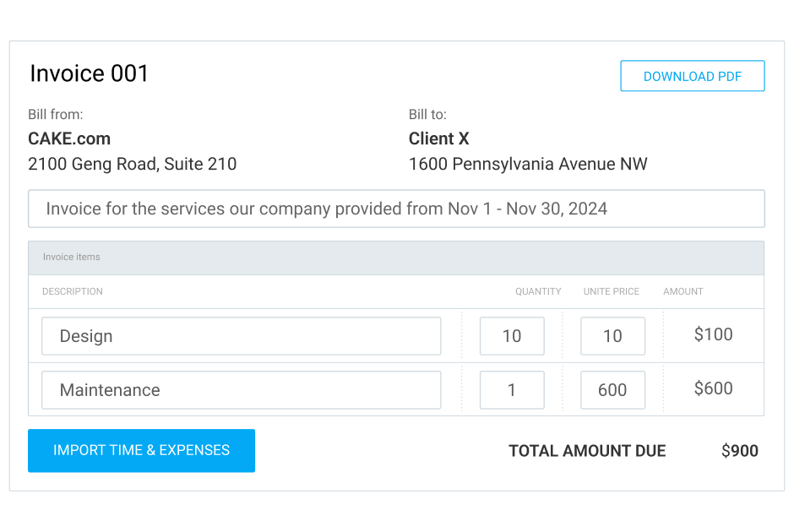This screenshot has height=532, width=794.
Task: Select the Maintenance description field
Action: point(241,390)
